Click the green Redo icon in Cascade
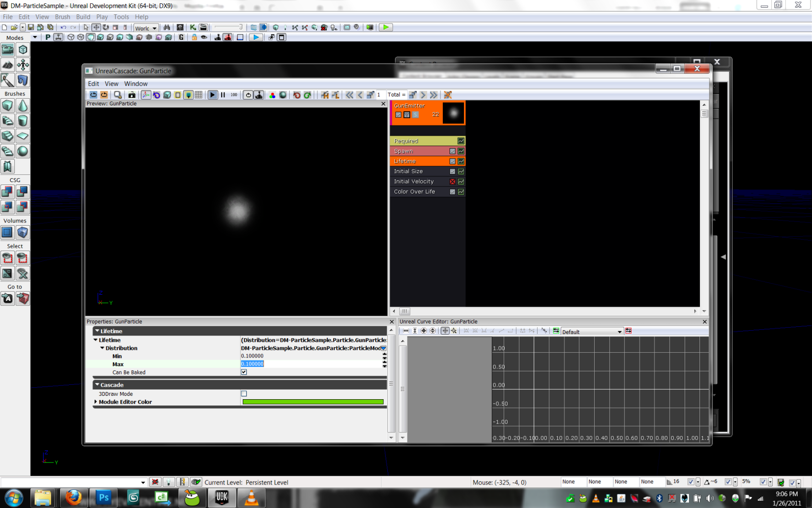Image resolution: width=812 pixels, height=508 pixels. [x=307, y=95]
